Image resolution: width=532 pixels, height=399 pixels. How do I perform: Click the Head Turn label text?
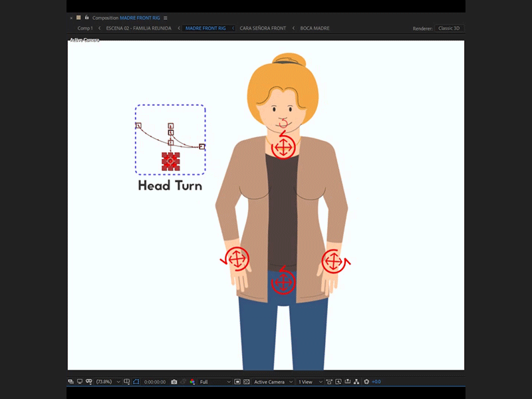[170, 186]
